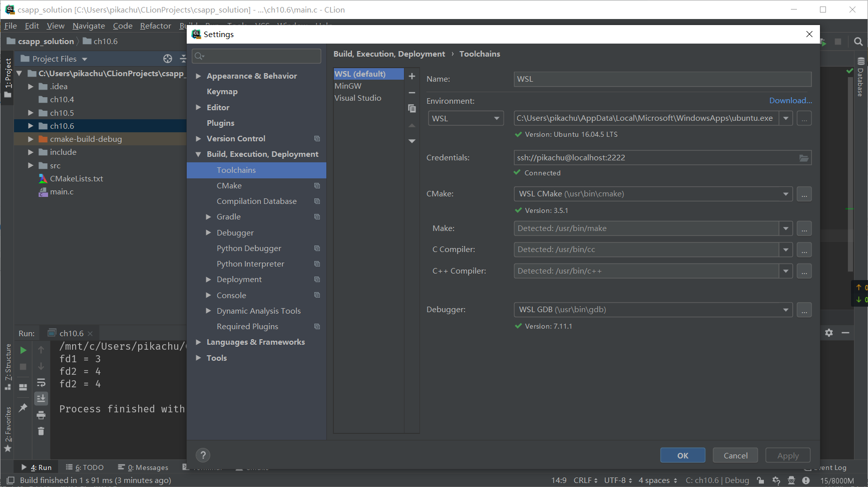Open the Make path dropdown arrow
868x487 pixels.
(785, 228)
